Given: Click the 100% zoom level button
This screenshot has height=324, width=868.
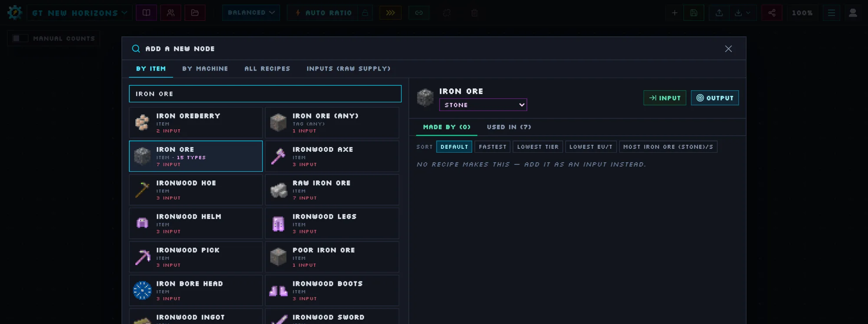Looking at the screenshot, I should (802, 13).
